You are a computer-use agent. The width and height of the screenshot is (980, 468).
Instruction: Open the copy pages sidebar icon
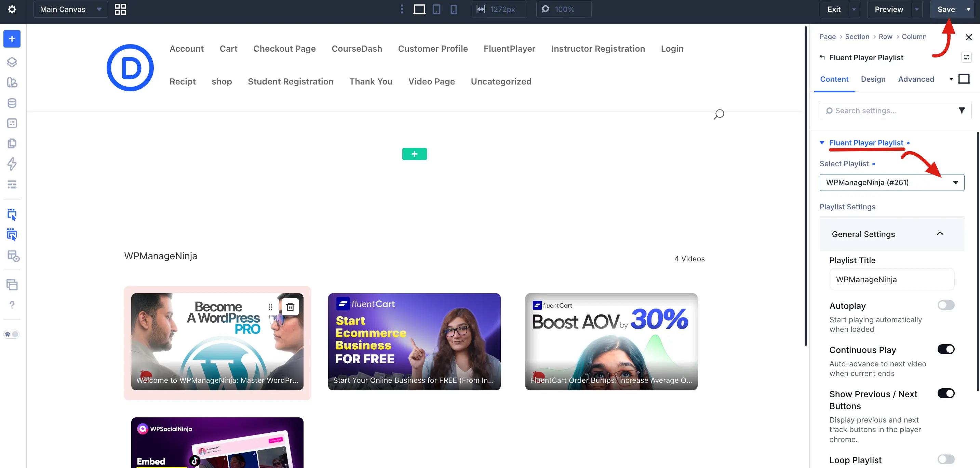(x=12, y=144)
